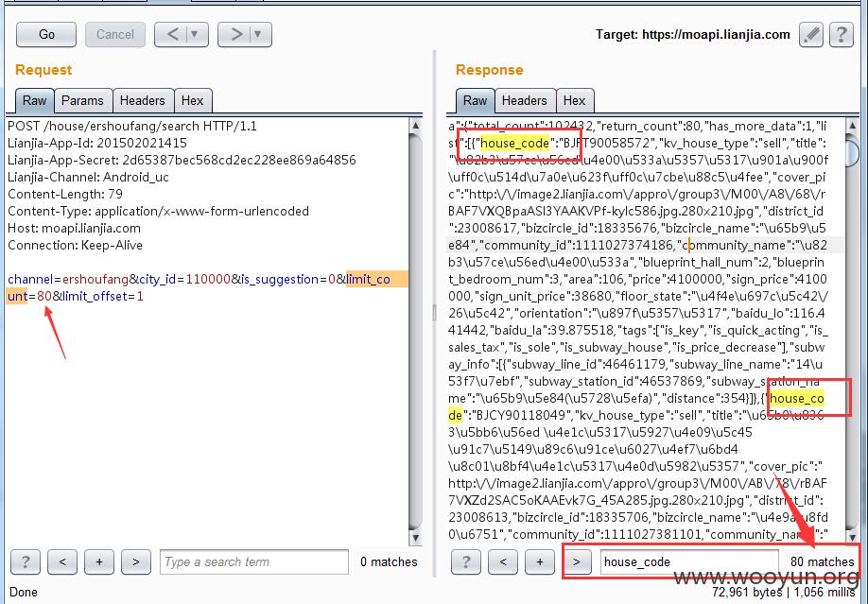The height and width of the screenshot is (604, 868).
Task: Select the Response Raw tab
Action: point(475,101)
